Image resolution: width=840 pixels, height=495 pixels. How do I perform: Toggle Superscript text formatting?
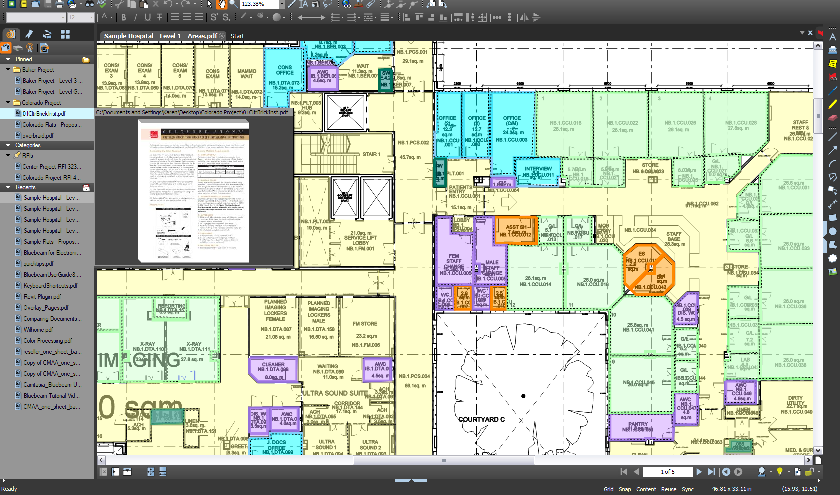pyautogui.click(x=214, y=17)
